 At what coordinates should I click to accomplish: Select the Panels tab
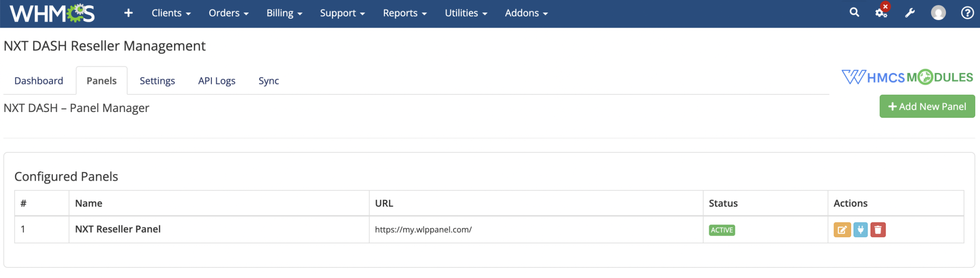click(x=101, y=81)
